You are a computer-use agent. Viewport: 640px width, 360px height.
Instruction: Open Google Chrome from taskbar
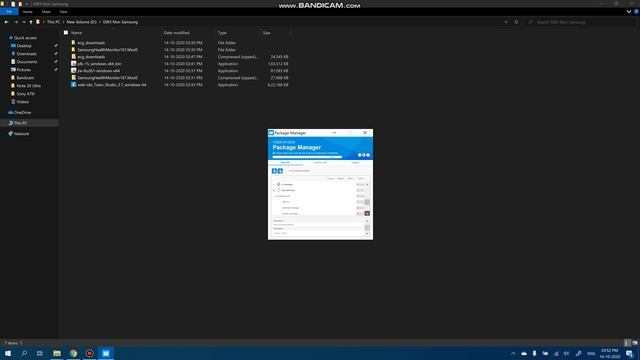(x=73, y=353)
